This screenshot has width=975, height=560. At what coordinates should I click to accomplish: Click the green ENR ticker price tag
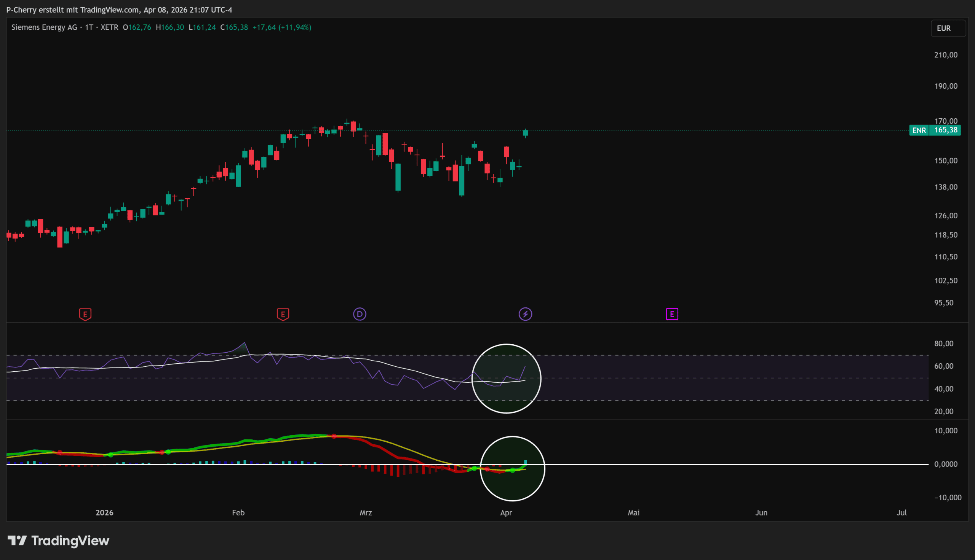(x=919, y=130)
